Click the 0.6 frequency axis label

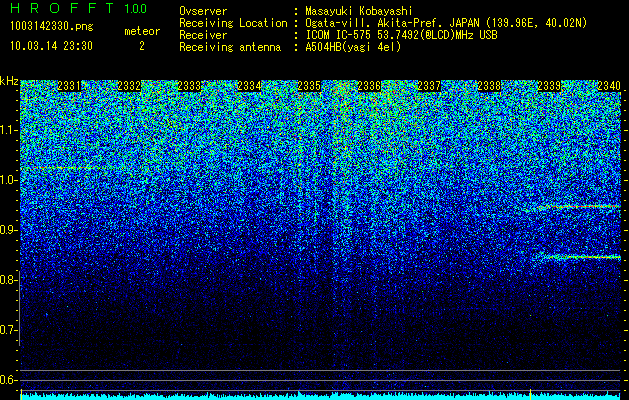8,380
